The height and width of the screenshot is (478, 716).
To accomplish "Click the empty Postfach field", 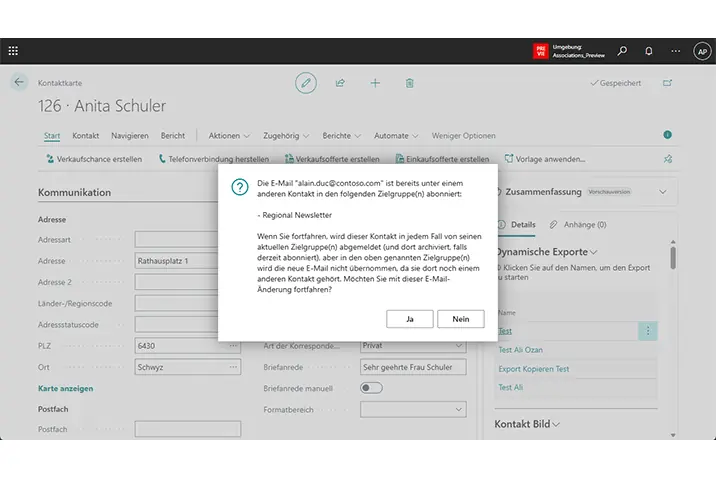I will [x=188, y=429].
